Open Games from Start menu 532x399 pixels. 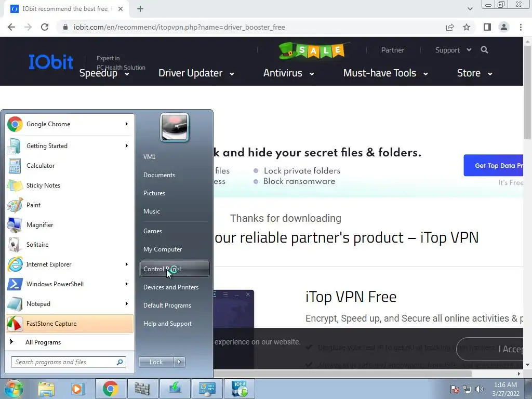153,231
